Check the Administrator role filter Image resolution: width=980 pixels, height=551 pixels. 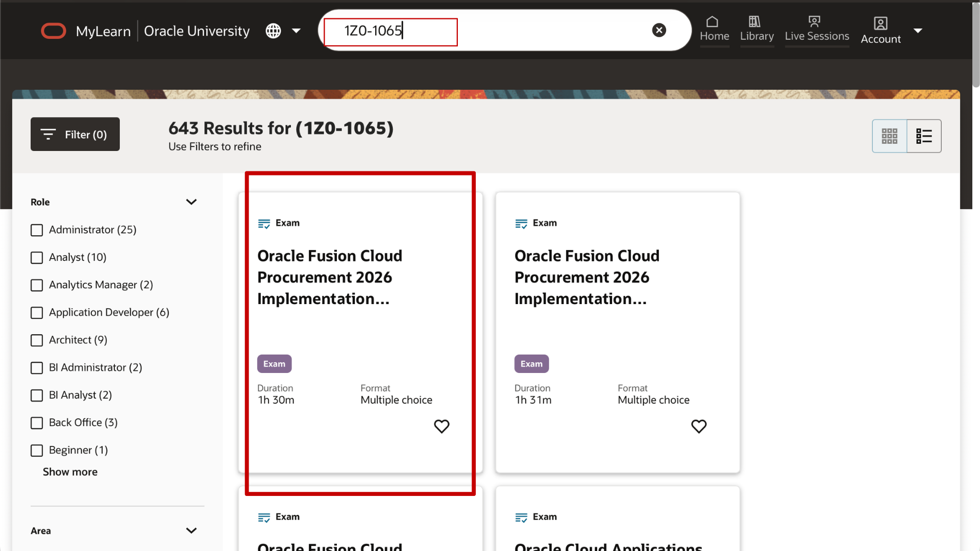point(36,230)
